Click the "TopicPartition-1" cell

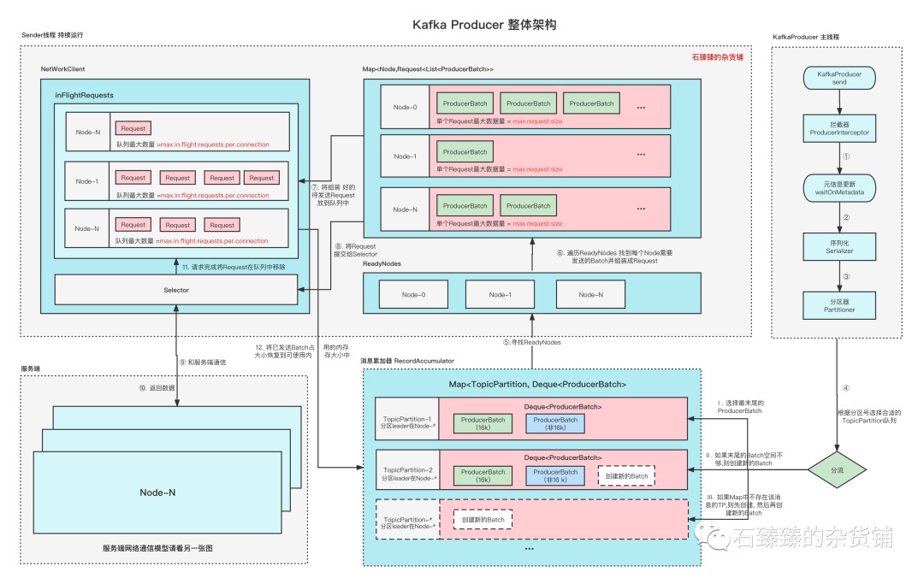[407, 419]
